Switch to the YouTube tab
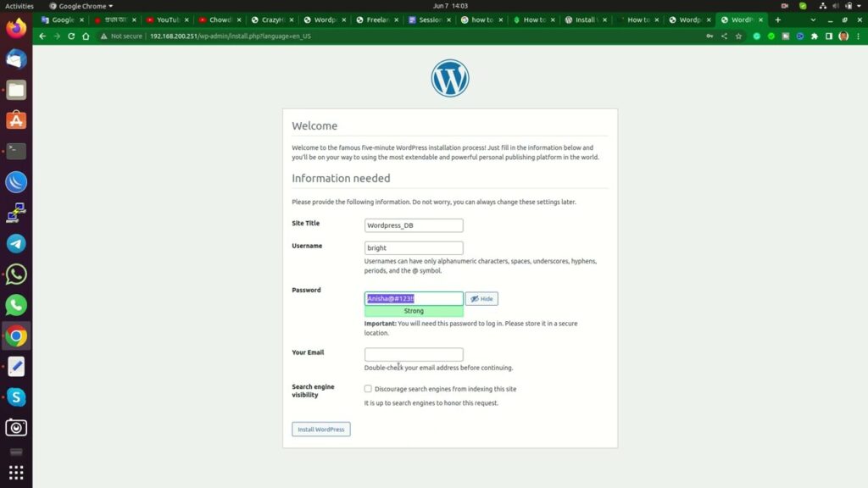The image size is (868, 488). [167, 20]
